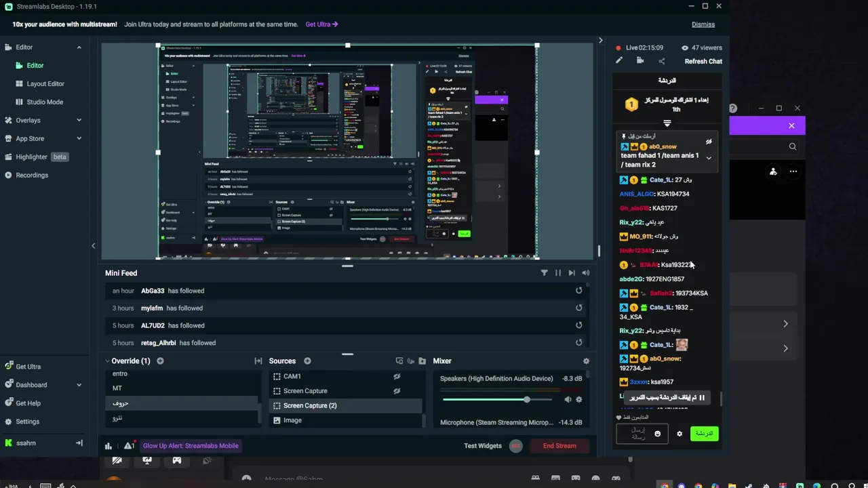Open the scene transitions icon

point(258,361)
